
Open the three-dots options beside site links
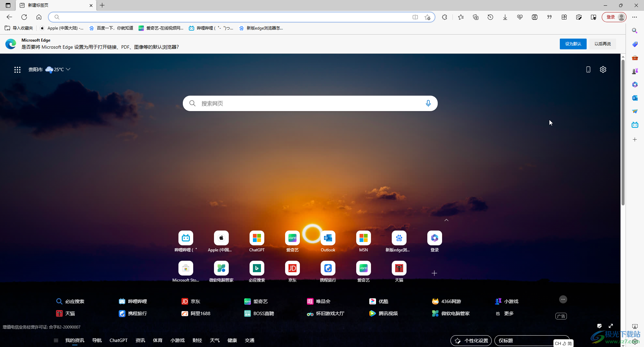tap(563, 299)
